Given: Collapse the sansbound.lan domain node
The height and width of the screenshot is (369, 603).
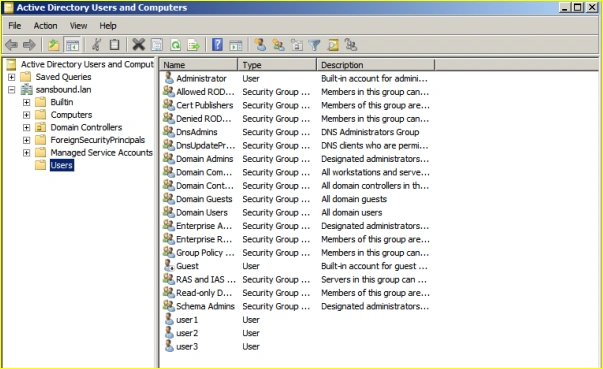Looking at the screenshot, I should pyautogui.click(x=12, y=90).
